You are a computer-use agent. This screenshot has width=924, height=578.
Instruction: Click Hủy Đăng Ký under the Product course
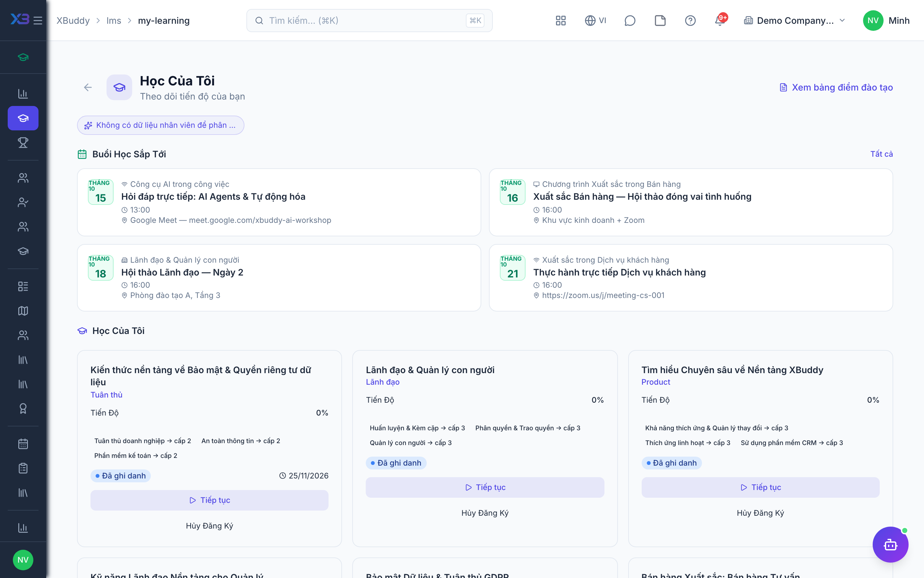(x=760, y=513)
